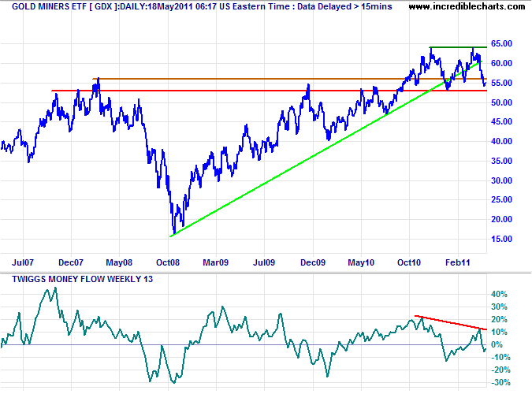Viewport: 532px width, 394px height.
Task: Select the GOLD MINERS ETF GDX chart title
Action: coord(202,6)
